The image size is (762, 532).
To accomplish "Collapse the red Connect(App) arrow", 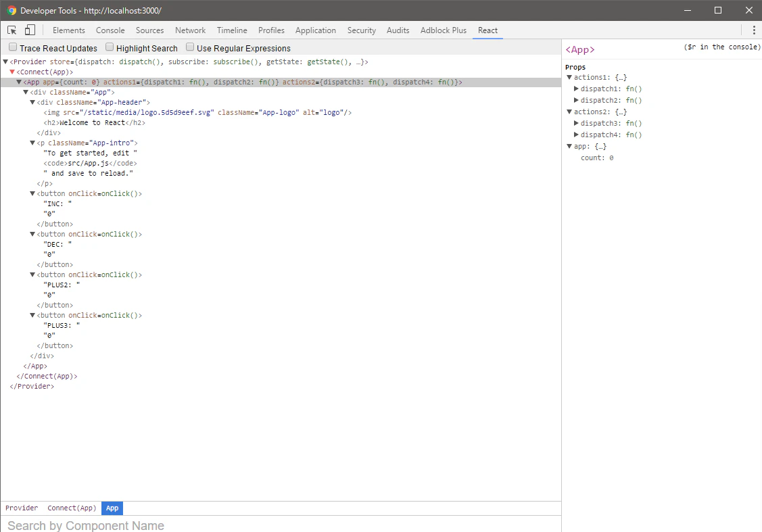I will (x=13, y=72).
